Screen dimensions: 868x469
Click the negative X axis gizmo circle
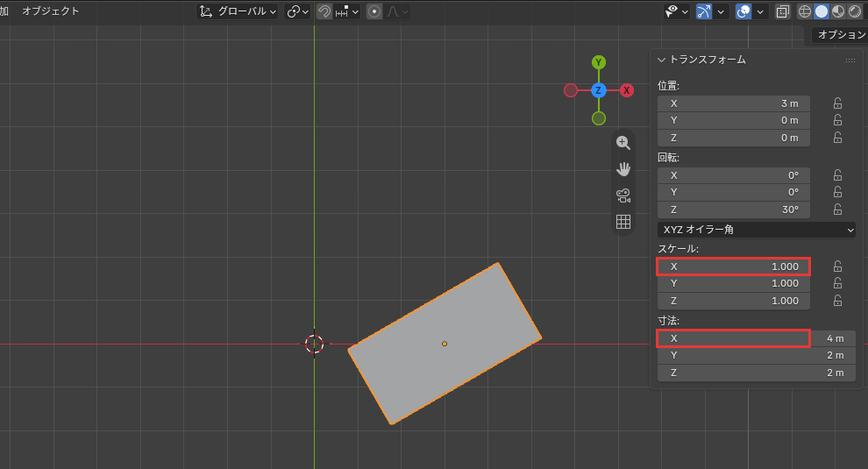(x=571, y=90)
